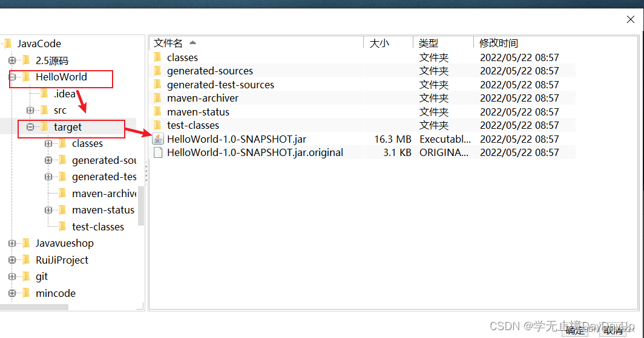Click the test-classes folder icon in tree
The height and width of the screenshot is (338, 644).
point(63,226)
